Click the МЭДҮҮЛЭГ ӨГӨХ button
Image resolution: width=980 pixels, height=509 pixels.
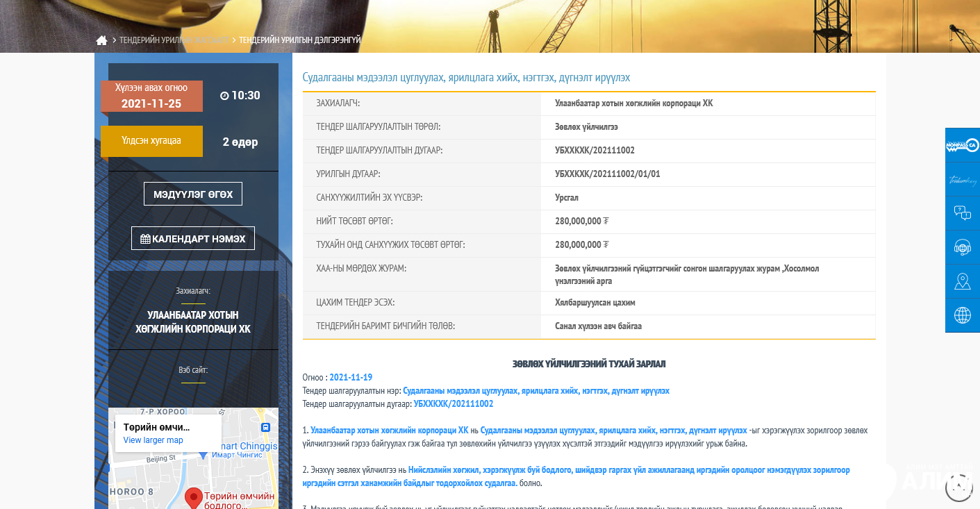(193, 194)
